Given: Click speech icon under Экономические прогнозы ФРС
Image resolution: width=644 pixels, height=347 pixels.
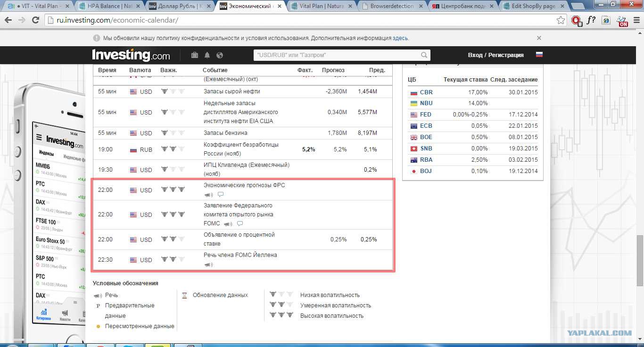Looking at the screenshot, I should pyautogui.click(x=208, y=195).
